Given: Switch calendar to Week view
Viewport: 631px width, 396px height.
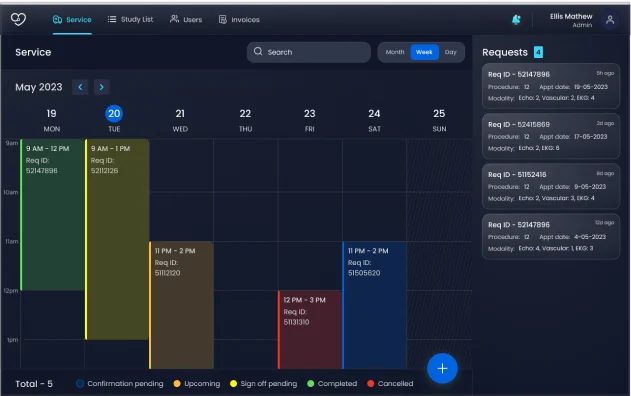Looking at the screenshot, I should point(424,52).
